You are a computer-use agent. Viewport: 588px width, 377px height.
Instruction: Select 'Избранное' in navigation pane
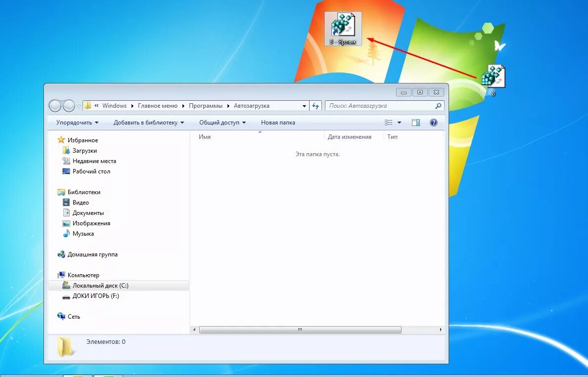click(x=83, y=140)
